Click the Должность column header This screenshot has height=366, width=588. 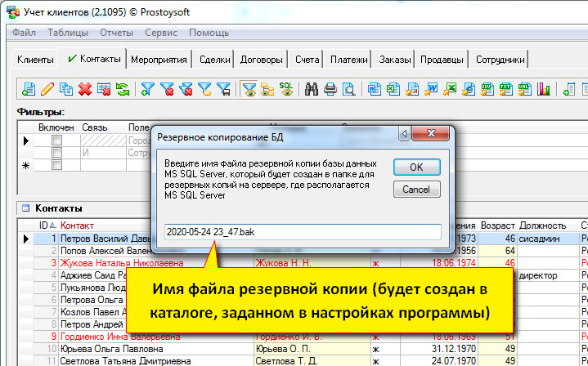542,225
